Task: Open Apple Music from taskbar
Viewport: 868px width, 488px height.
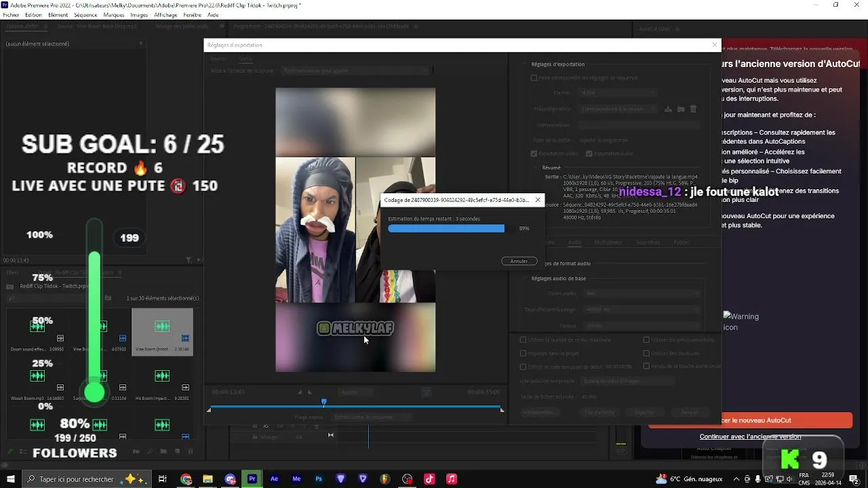Action: tap(452, 479)
